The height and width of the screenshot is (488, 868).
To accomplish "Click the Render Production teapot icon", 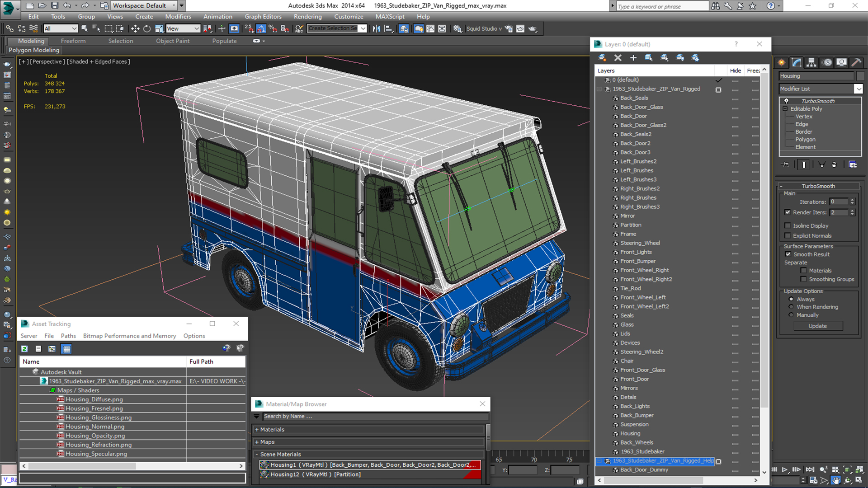I will pos(533,28).
